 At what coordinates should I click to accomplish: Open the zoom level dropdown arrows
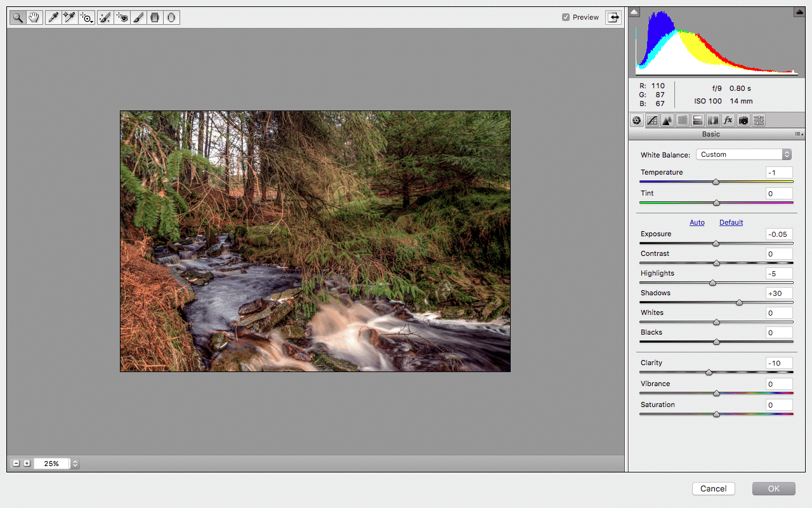point(75,464)
